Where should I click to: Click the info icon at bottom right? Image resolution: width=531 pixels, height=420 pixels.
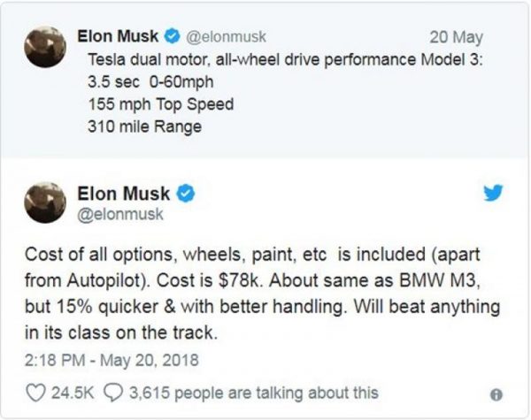coord(496,394)
